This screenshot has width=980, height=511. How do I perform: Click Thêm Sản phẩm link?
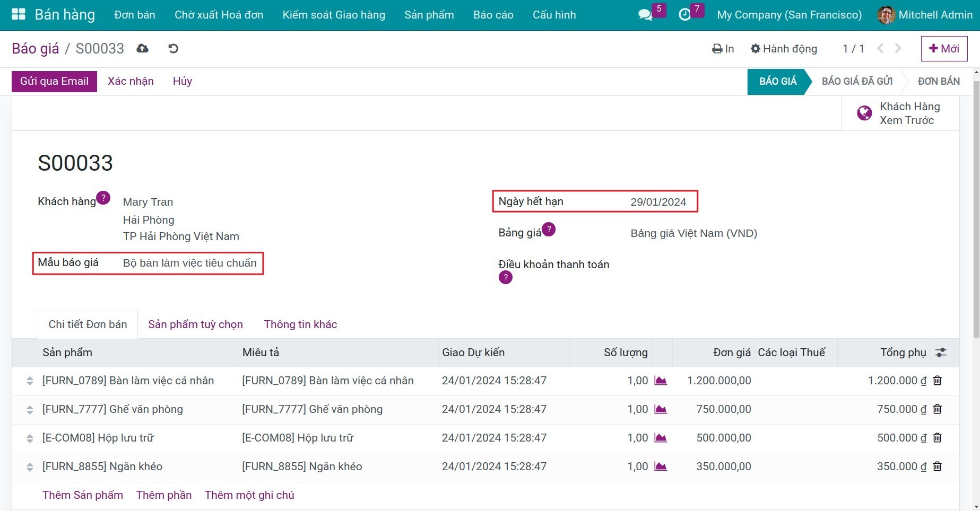[83, 495]
